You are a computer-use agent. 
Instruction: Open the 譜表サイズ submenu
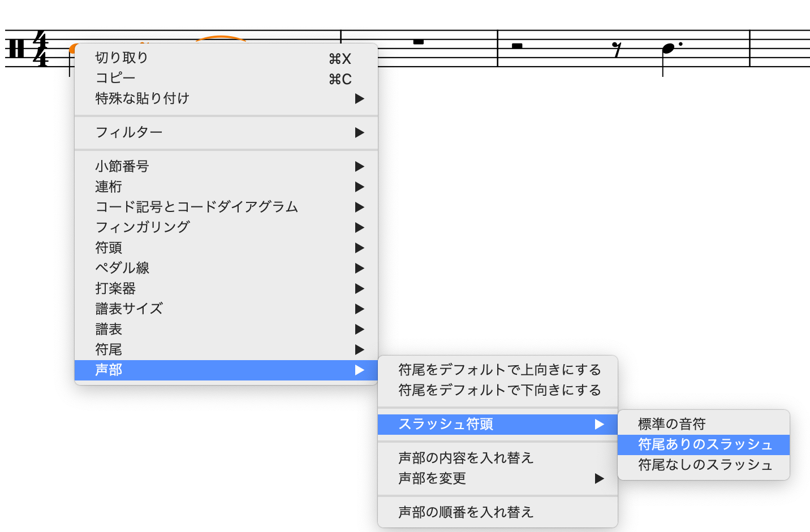point(129,309)
